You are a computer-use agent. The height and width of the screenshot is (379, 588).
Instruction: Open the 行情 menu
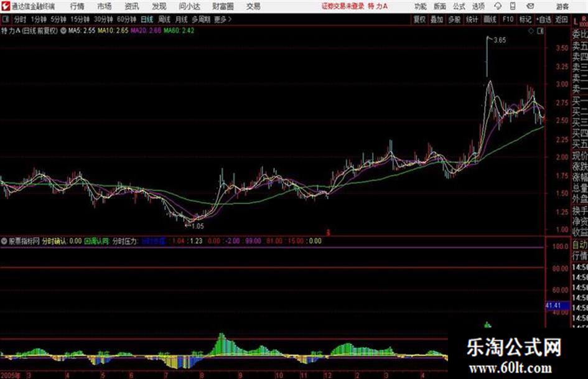click(77, 6)
